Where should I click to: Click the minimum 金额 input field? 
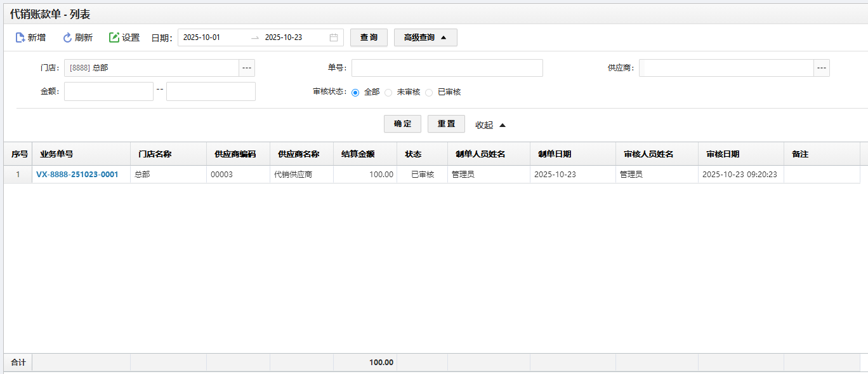109,91
